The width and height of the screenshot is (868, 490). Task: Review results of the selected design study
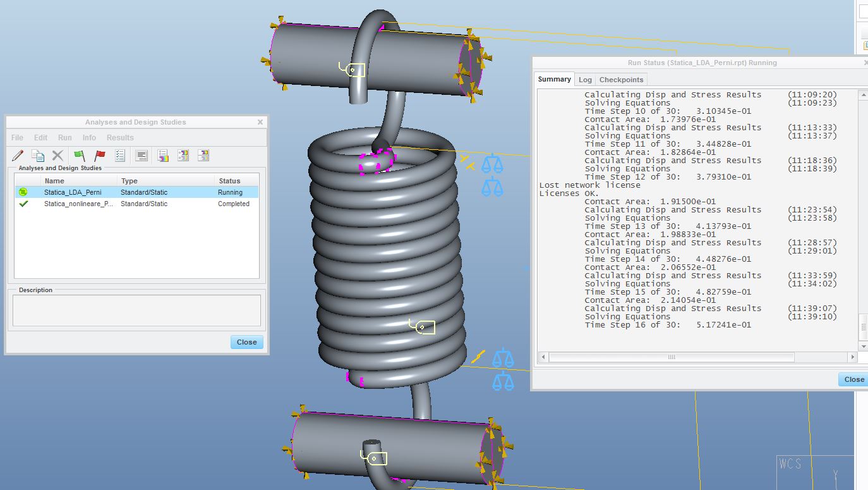pos(163,155)
